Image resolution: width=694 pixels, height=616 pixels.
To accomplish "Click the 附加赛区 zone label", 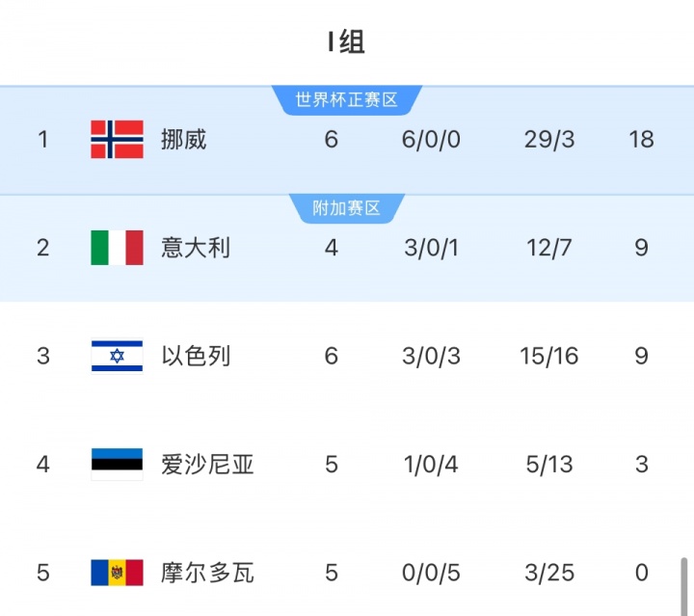I will click(x=347, y=208).
